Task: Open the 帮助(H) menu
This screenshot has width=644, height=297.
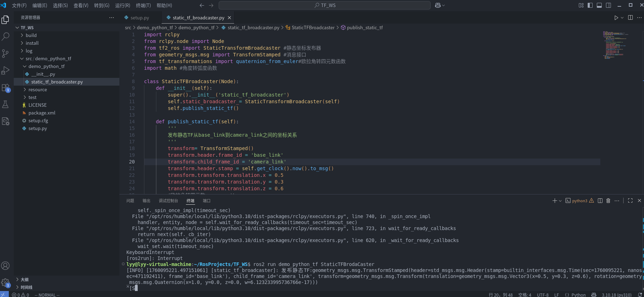Action: [164, 5]
